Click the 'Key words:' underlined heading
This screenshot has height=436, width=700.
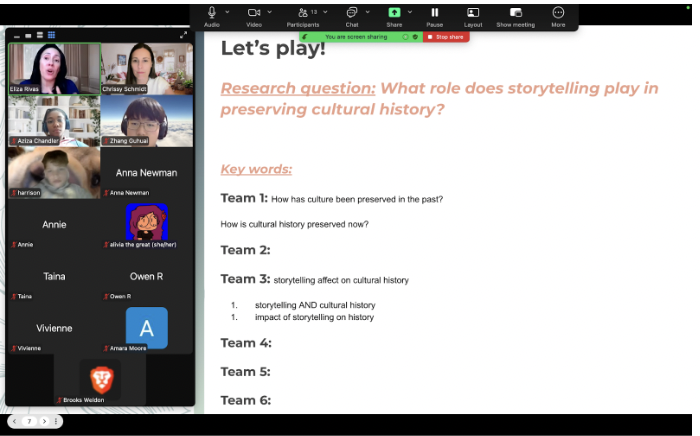[x=256, y=169]
